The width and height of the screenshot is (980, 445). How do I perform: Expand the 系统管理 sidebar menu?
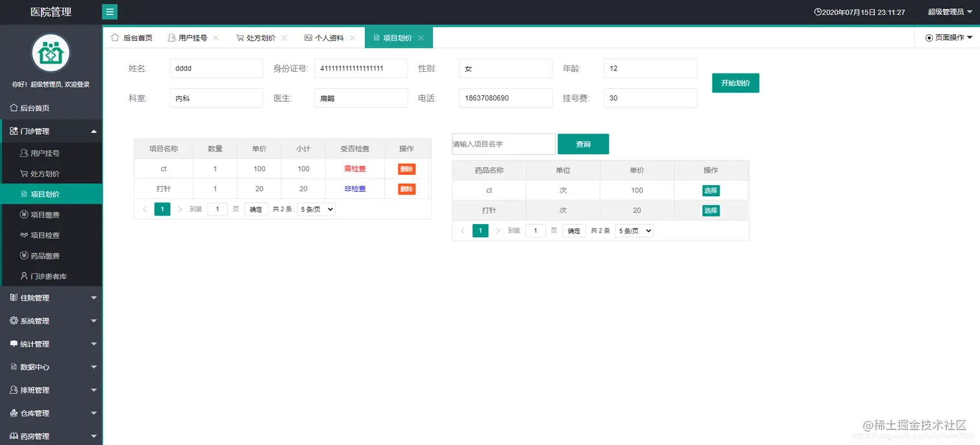(51, 321)
